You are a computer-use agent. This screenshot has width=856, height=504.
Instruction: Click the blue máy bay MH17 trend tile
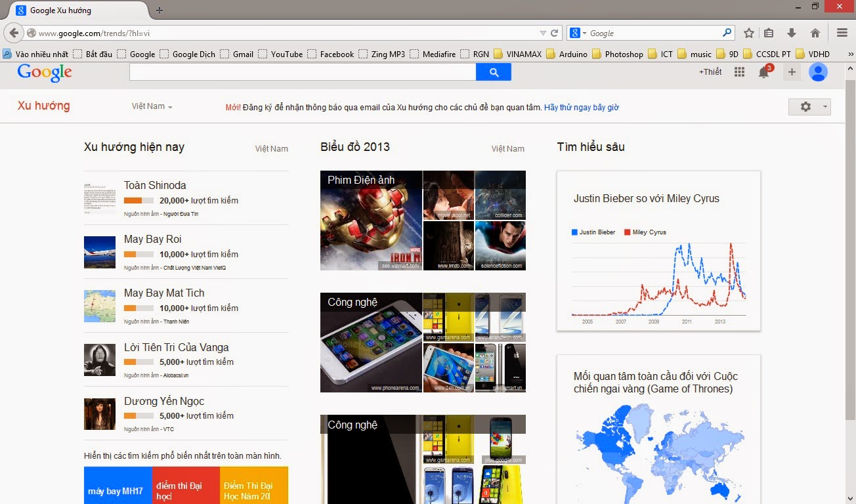(117, 485)
